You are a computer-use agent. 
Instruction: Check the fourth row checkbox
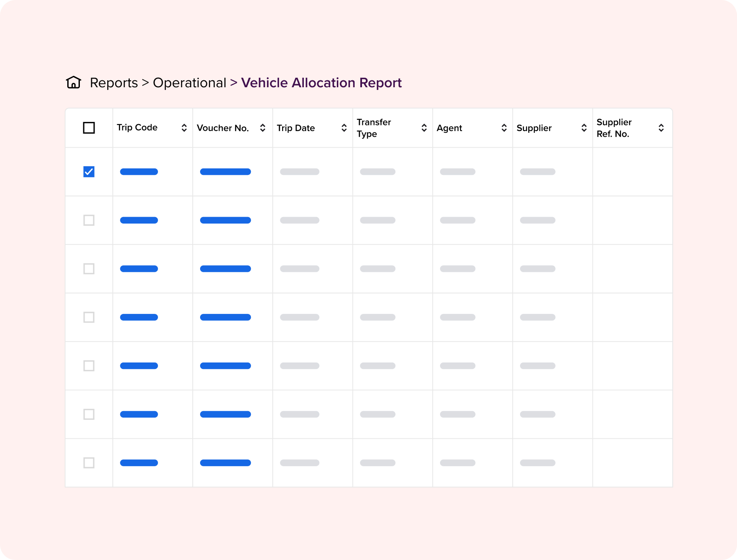89,317
